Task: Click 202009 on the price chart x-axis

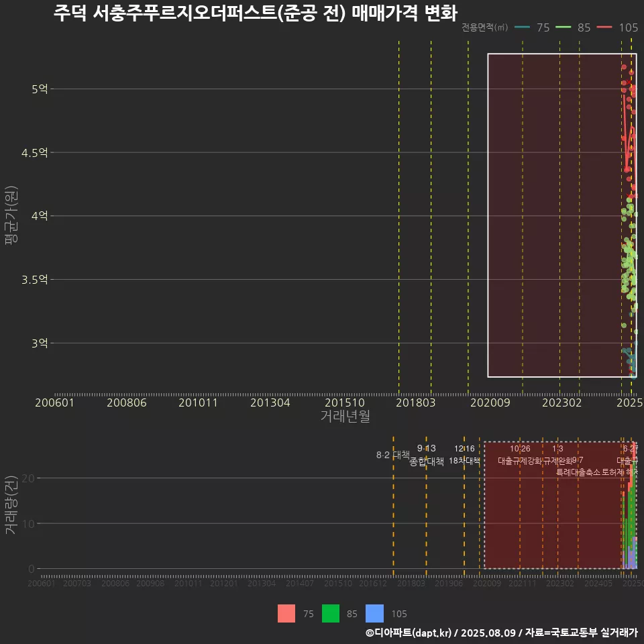Action: (x=490, y=402)
